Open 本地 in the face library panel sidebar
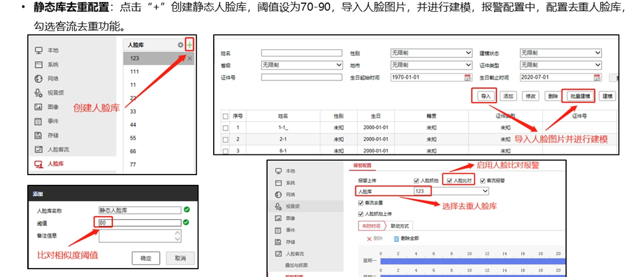 coord(53,51)
